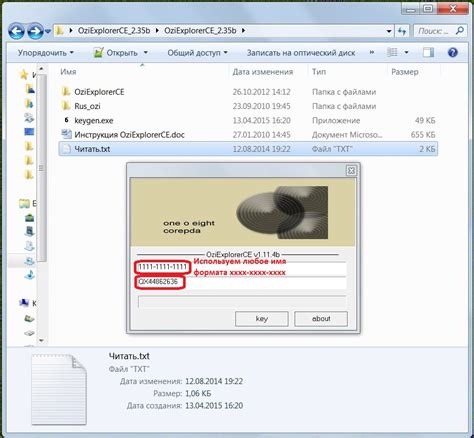Click the folder icon in address bar
The image size is (474, 438).
pos(60,31)
